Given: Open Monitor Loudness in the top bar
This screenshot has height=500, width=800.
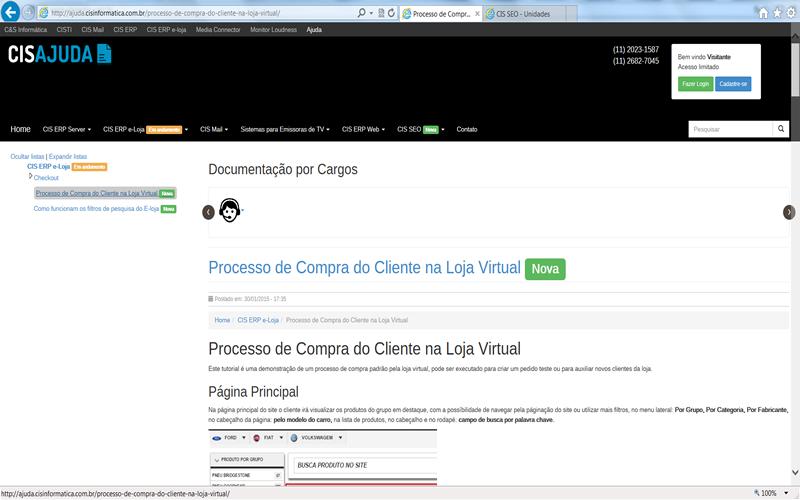Looking at the screenshot, I should [x=273, y=30].
